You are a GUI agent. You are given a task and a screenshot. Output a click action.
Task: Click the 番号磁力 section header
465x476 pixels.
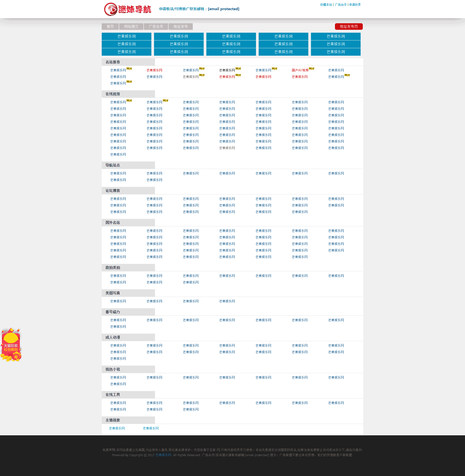click(x=113, y=312)
